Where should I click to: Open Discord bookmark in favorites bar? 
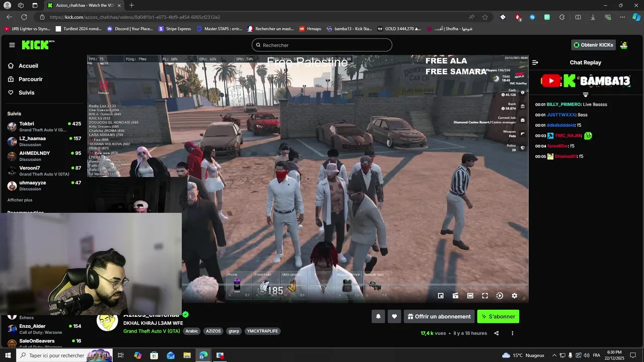click(x=130, y=29)
